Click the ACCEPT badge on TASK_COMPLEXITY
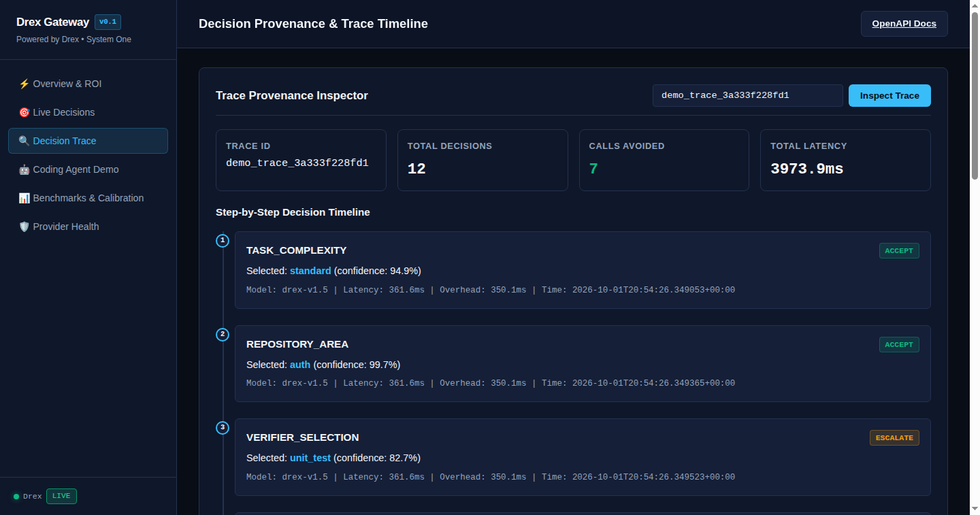The width and height of the screenshot is (980, 515). 899,250
